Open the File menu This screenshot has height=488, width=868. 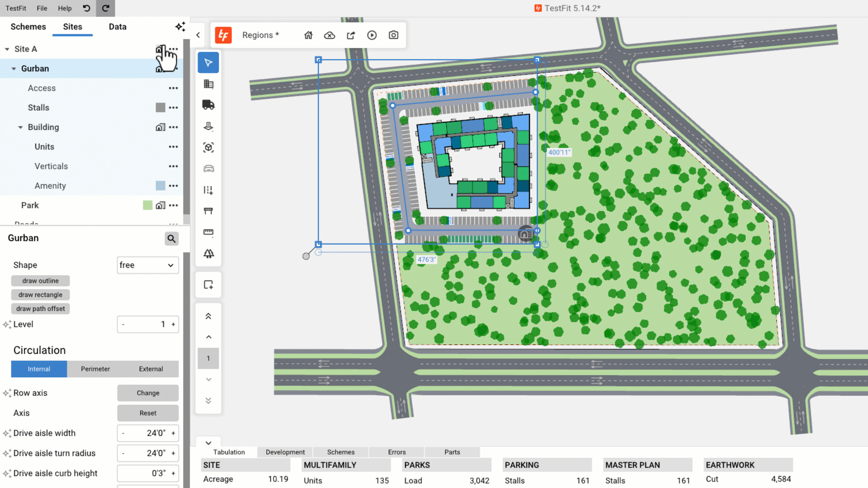pyautogui.click(x=42, y=8)
